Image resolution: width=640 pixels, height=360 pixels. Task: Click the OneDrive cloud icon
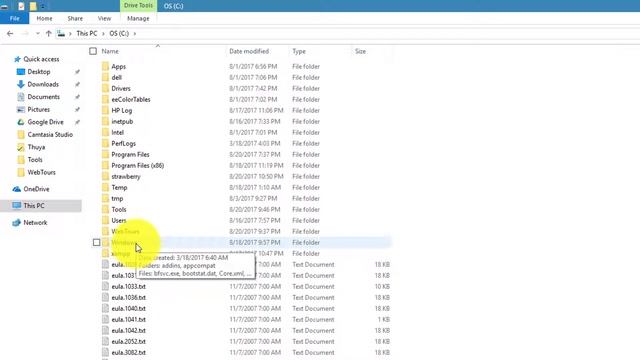[17, 189]
